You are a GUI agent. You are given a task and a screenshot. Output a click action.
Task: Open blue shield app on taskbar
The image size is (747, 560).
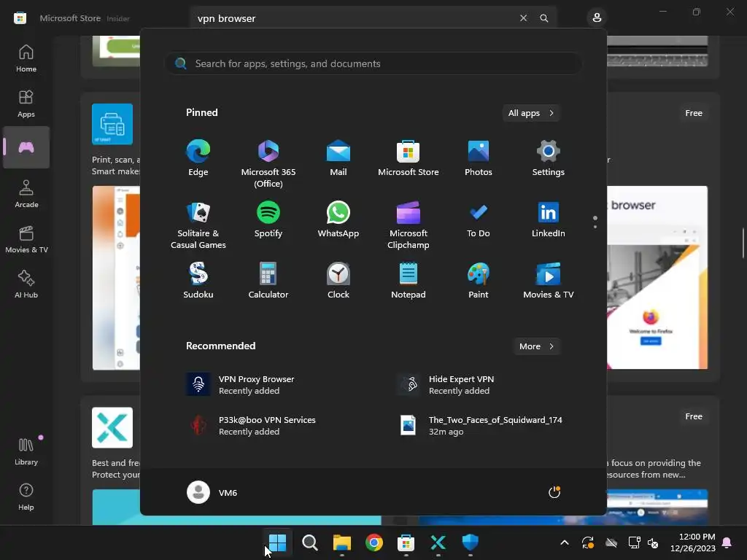(471, 542)
